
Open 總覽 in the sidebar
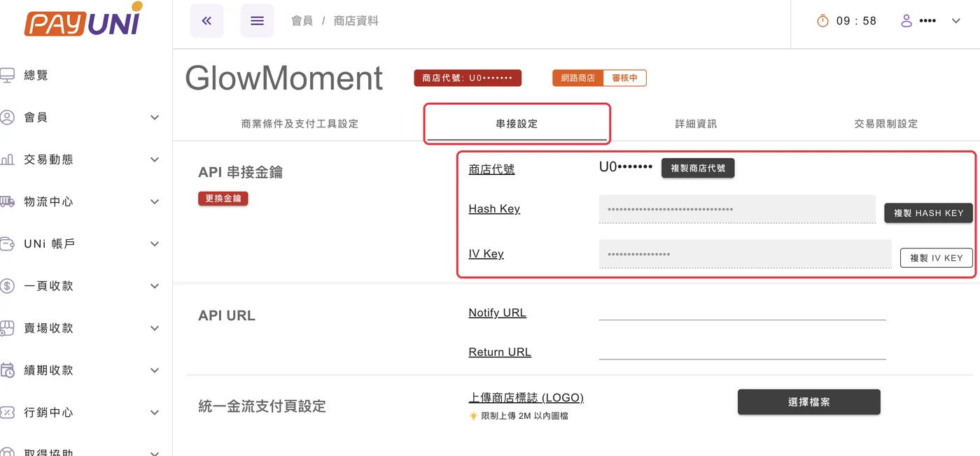click(x=36, y=76)
